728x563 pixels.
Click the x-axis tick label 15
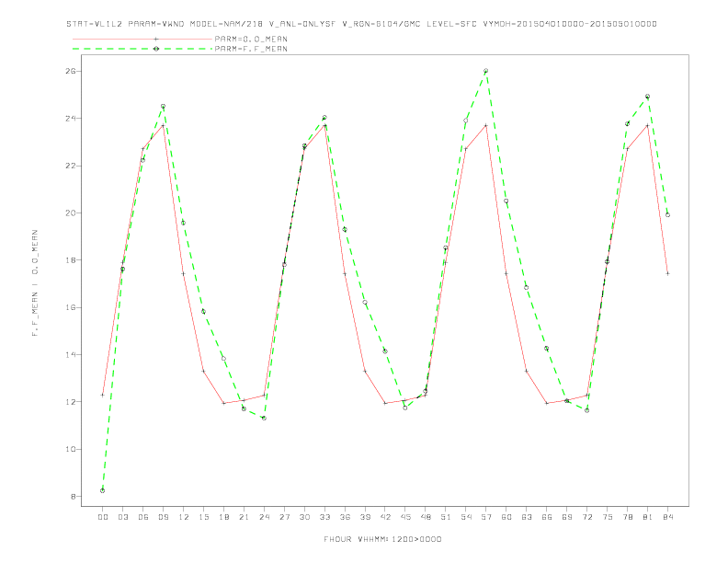pyautogui.click(x=203, y=517)
